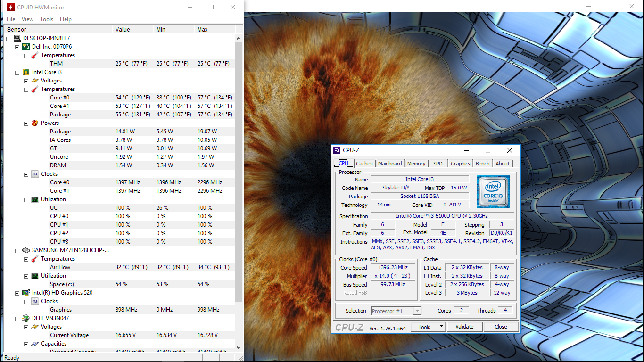
Task: Click the CPU-Z app icon in title bar
Action: tap(337, 150)
